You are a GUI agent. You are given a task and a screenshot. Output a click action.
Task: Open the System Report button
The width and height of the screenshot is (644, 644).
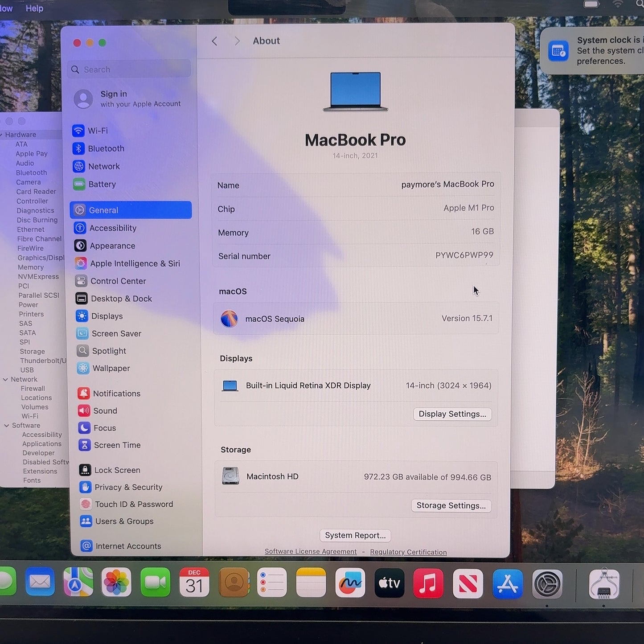coord(355,535)
